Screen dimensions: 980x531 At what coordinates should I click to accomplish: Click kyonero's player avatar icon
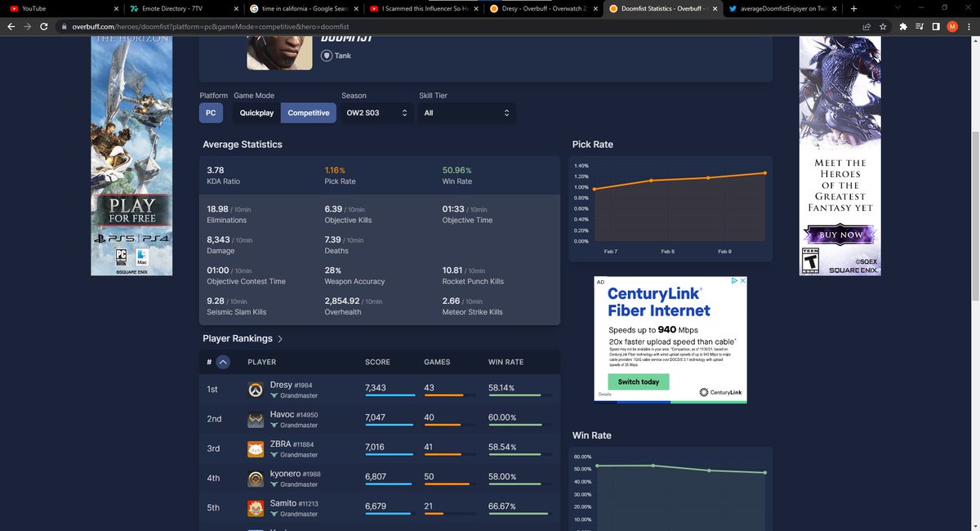point(255,479)
